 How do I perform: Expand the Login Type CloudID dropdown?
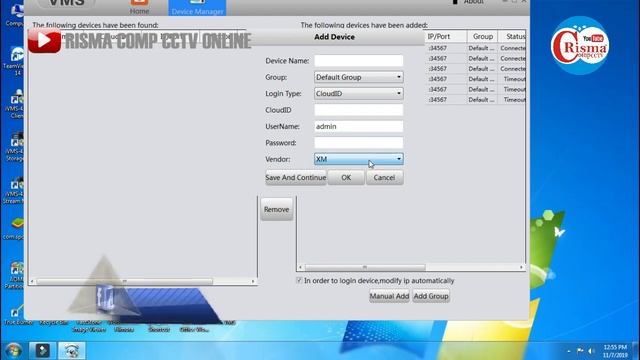click(358, 93)
